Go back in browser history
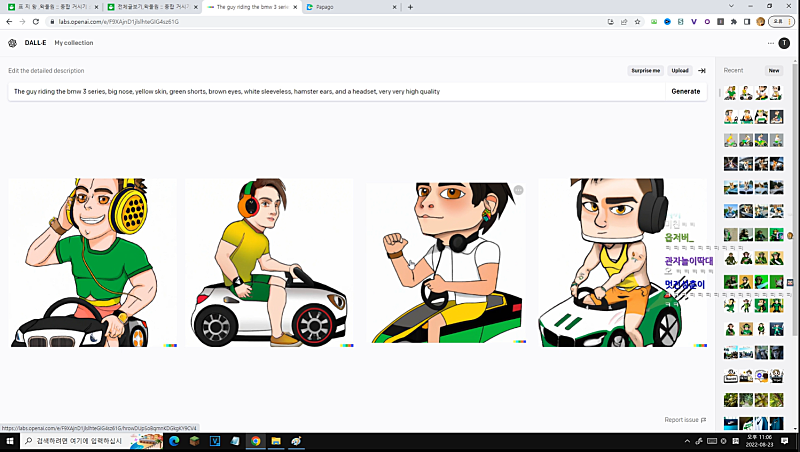 (9, 21)
